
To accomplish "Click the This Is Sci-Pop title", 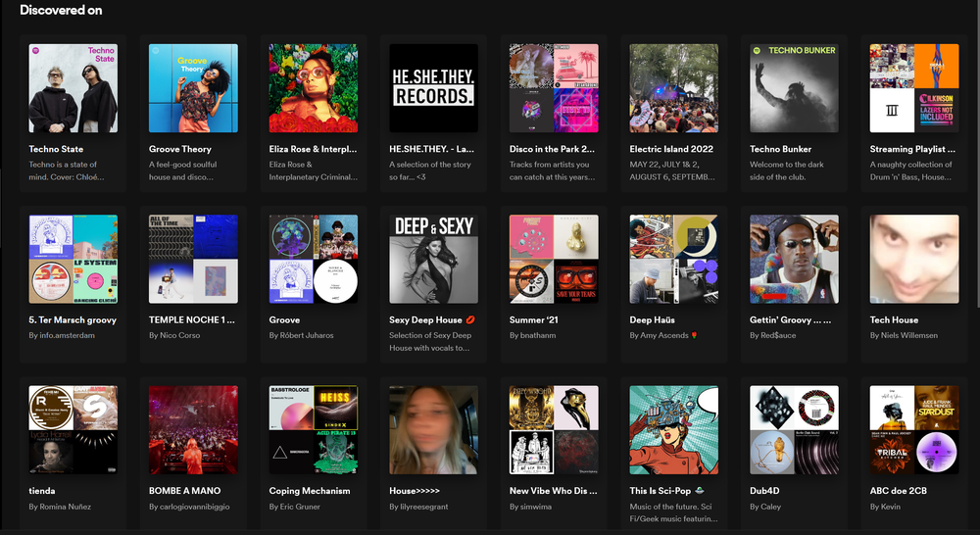I will tap(666, 491).
